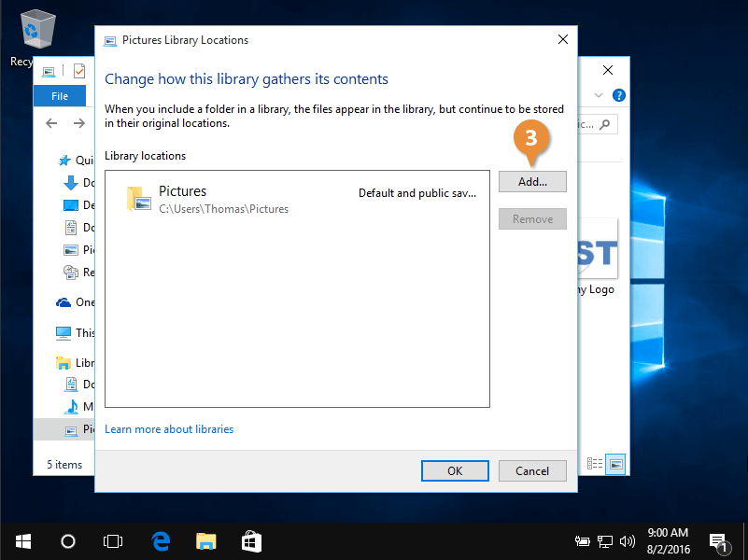Open the search box dropdown
Image resolution: width=748 pixels, height=560 pixels.
tap(599, 123)
